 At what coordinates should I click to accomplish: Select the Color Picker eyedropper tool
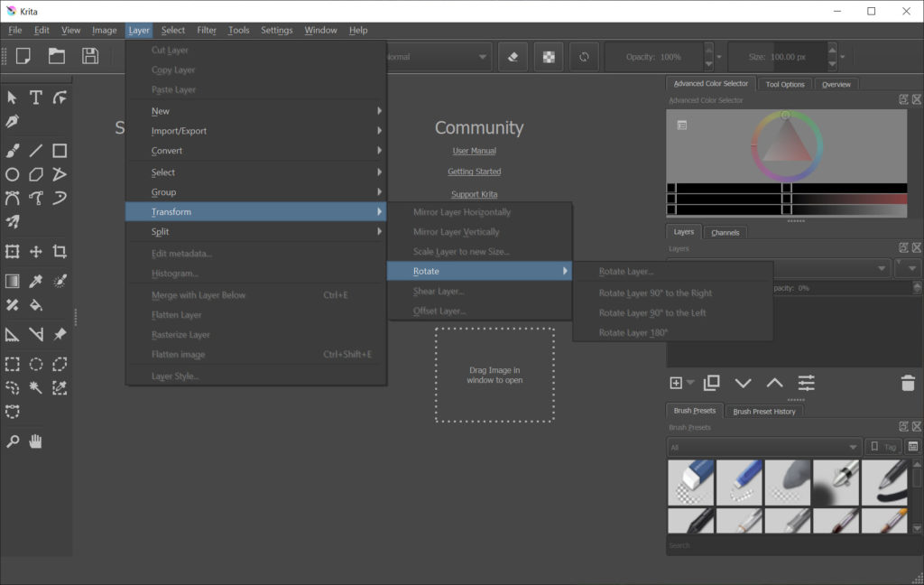[x=36, y=282]
